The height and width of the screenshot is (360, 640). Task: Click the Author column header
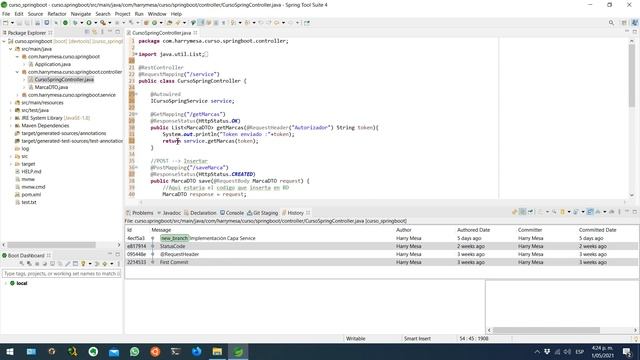point(404,230)
